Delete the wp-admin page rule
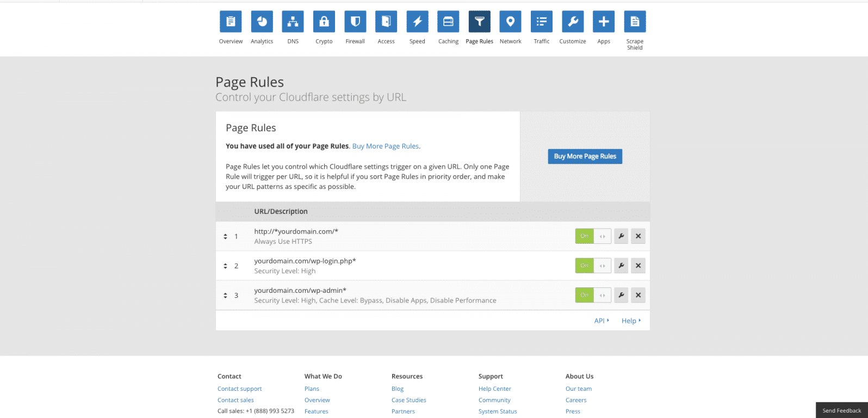This screenshot has height=418, width=868. coord(638,295)
